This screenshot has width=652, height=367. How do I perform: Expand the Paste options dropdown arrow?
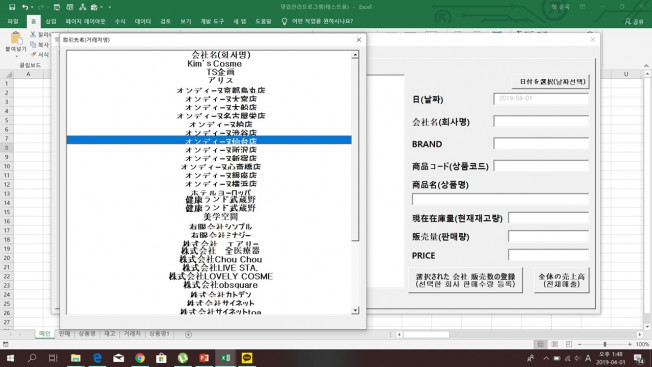coord(16,56)
